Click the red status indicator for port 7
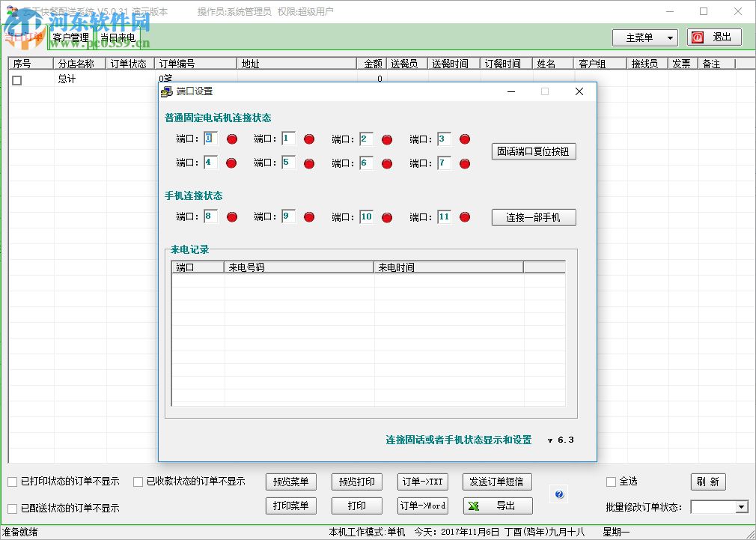756x540 pixels. 465,164
